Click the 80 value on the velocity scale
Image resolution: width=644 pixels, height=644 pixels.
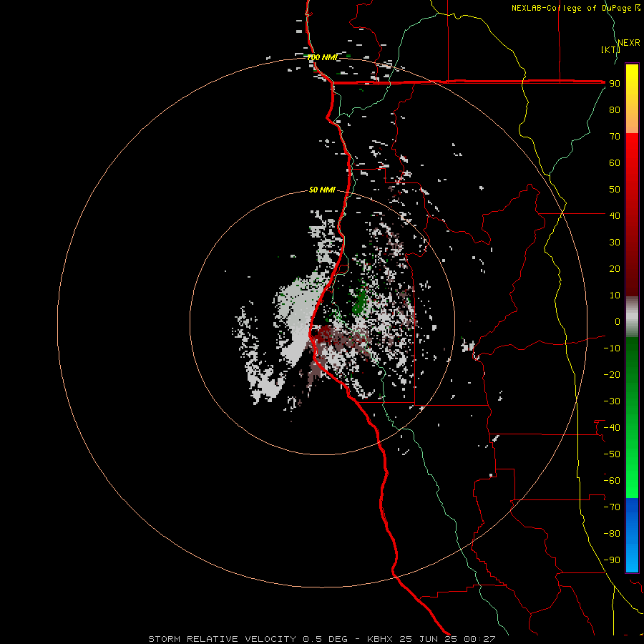[x=615, y=110]
